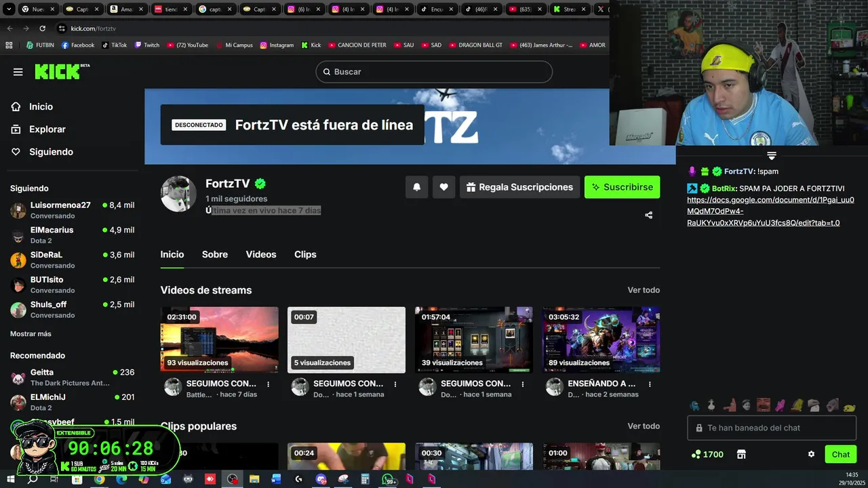Open the browser apps grid icon
The height and width of the screenshot is (488, 868).
pos(9,45)
